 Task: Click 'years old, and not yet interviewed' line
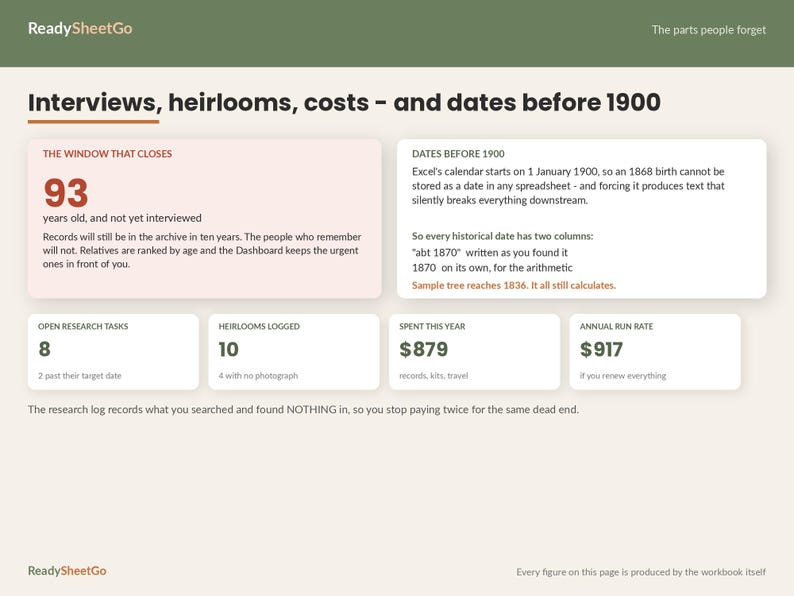pyautogui.click(x=122, y=218)
